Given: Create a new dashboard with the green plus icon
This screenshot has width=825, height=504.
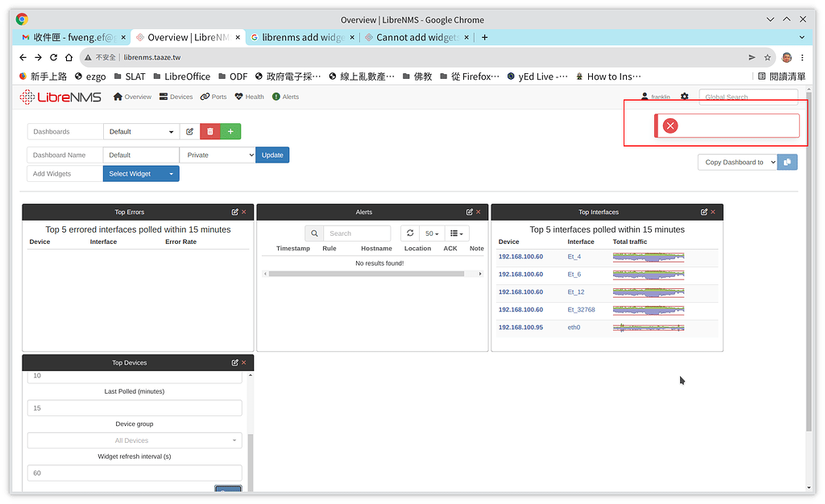Looking at the screenshot, I should (231, 131).
